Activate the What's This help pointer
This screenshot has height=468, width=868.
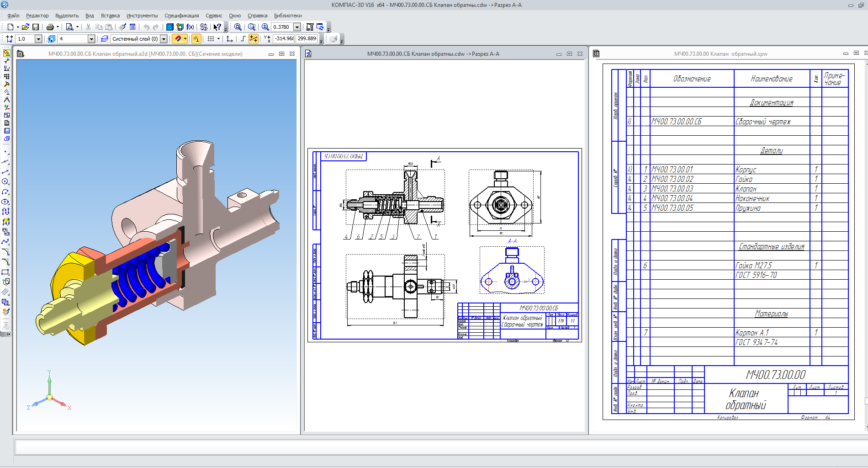pos(217,27)
